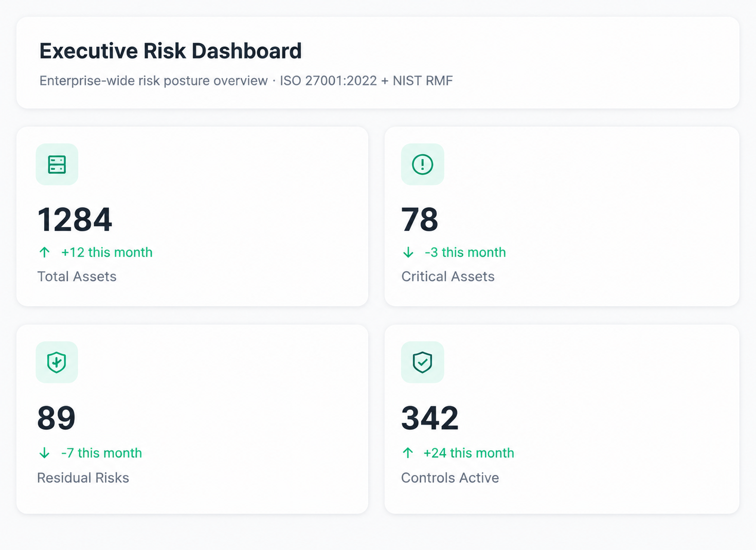This screenshot has width=756, height=550.
Task: Click the up arrow beside +12 this month
Action: pos(45,252)
